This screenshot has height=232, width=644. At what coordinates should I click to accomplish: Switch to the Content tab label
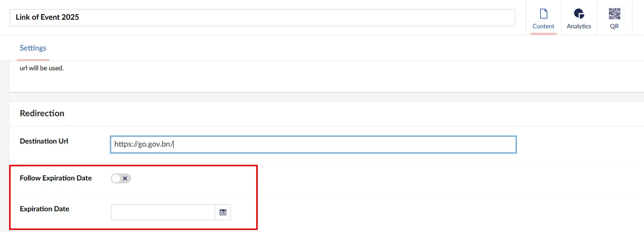point(543,26)
